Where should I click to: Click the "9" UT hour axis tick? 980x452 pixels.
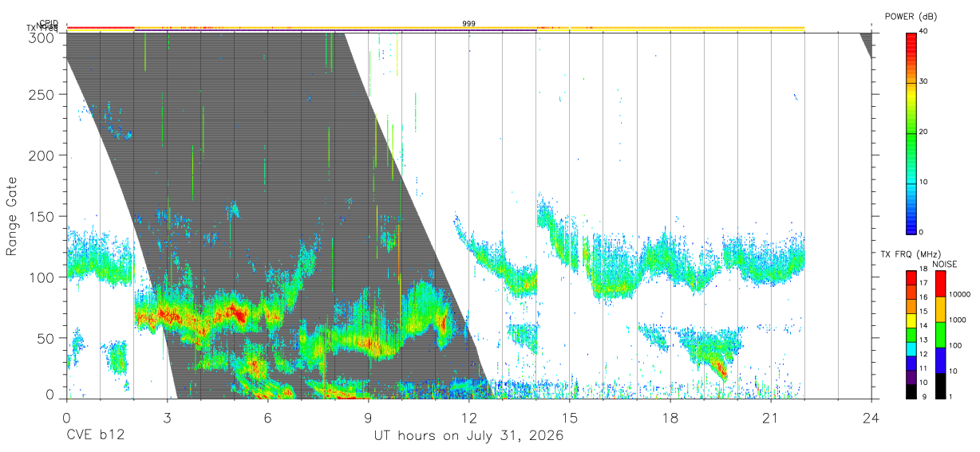click(368, 418)
